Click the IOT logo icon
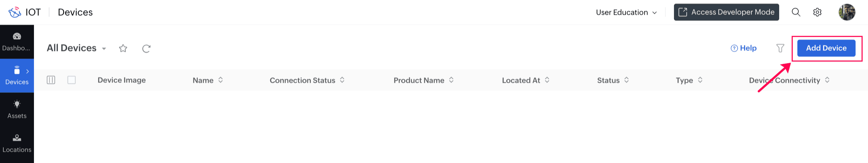Image resolution: width=868 pixels, height=163 pixels. [x=15, y=12]
